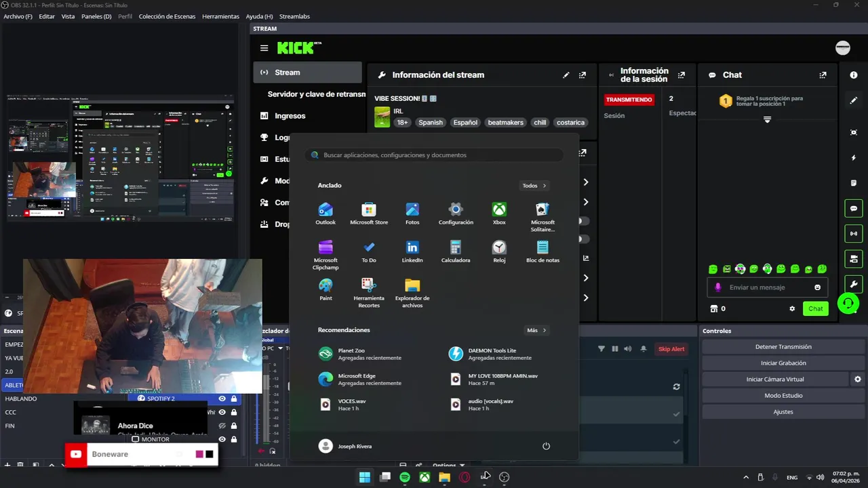
Task: Open the Reloj app
Action: tap(499, 251)
